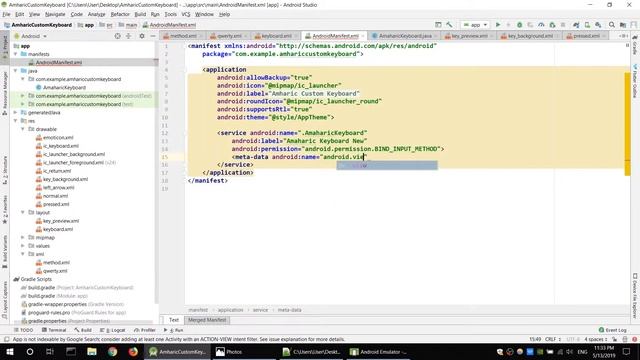Viewport: 640px width, 360px height.
Task: Collapse the java folder
Action: click(16, 71)
